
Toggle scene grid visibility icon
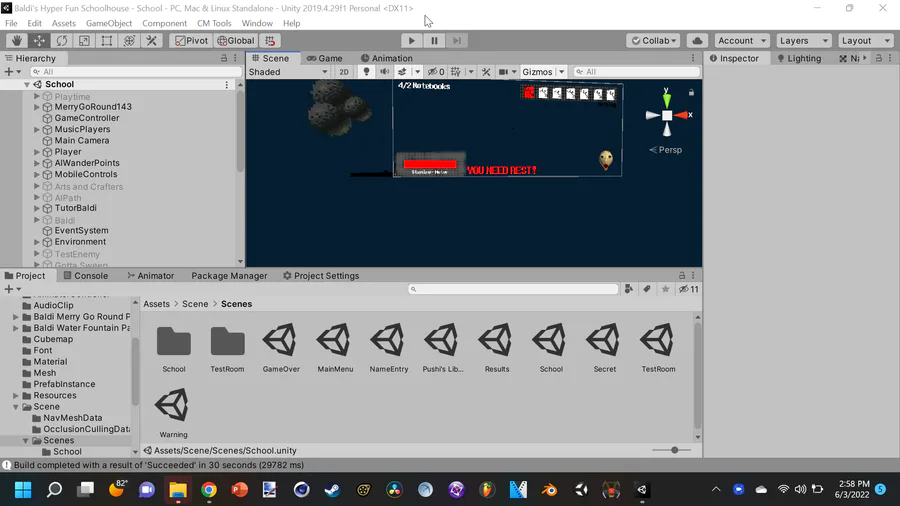456,72
